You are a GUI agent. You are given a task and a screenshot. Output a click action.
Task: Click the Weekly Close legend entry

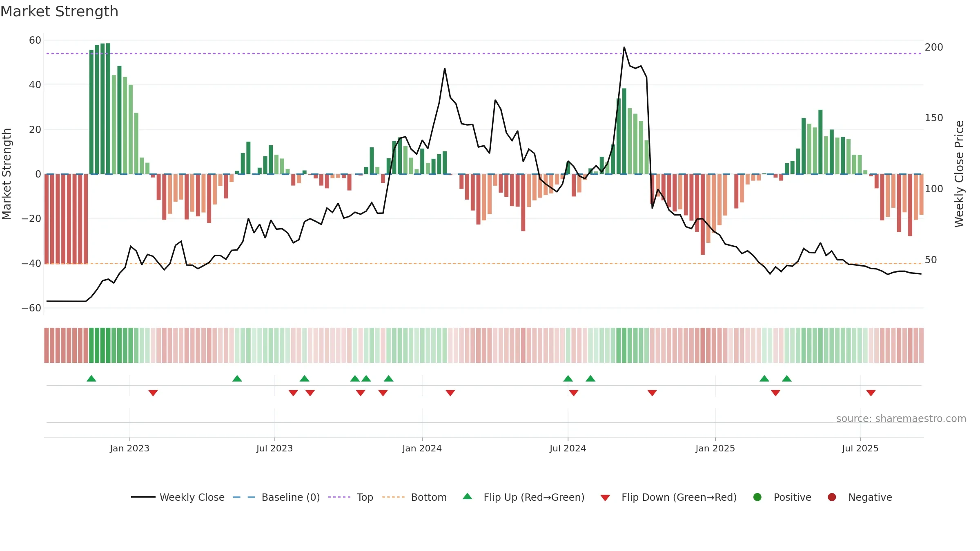[x=178, y=497]
